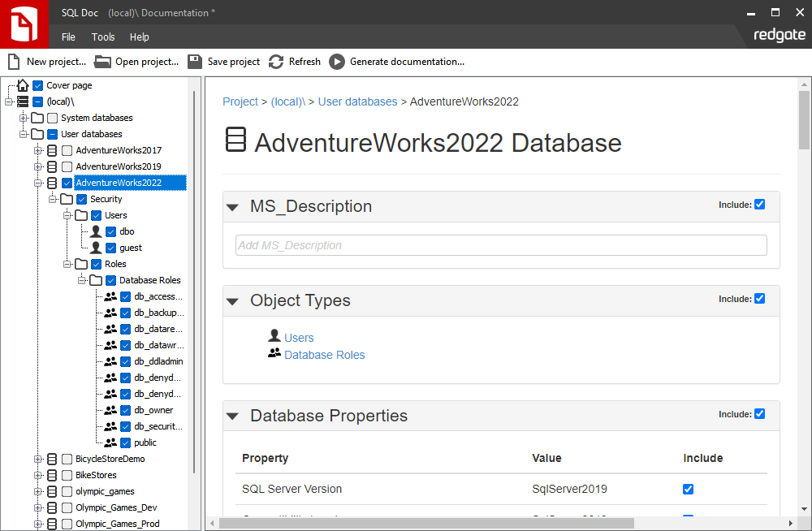Click the New project document icon
Viewport: 812px width, 531px height.
(14, 62)
